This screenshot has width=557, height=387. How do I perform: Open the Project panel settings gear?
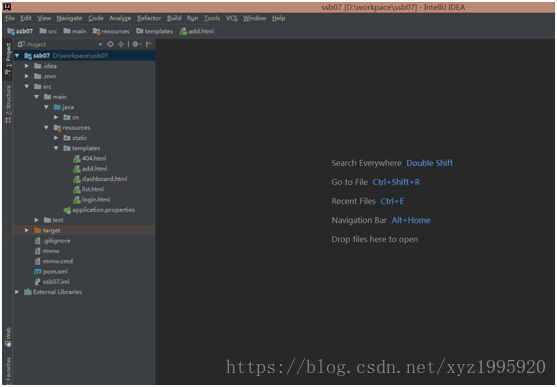point(135,44)
